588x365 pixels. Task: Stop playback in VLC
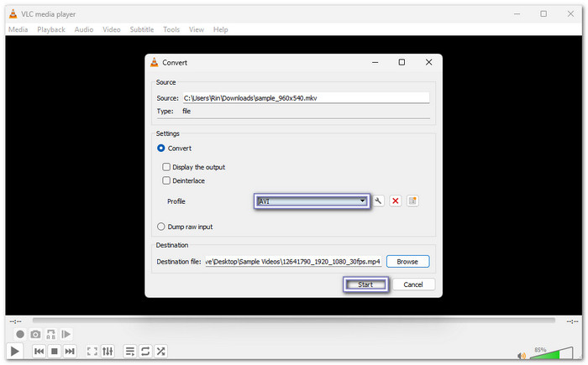coord(55,351)
